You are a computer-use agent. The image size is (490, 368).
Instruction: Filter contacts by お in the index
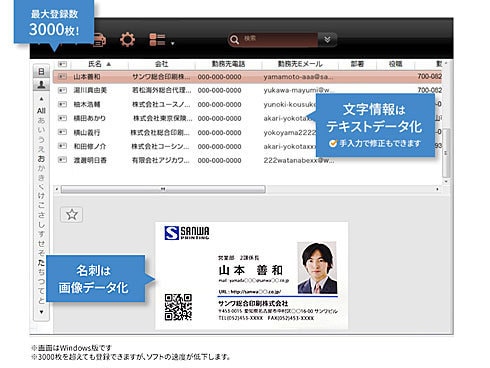pyautogui.click(x=41, y=158)
